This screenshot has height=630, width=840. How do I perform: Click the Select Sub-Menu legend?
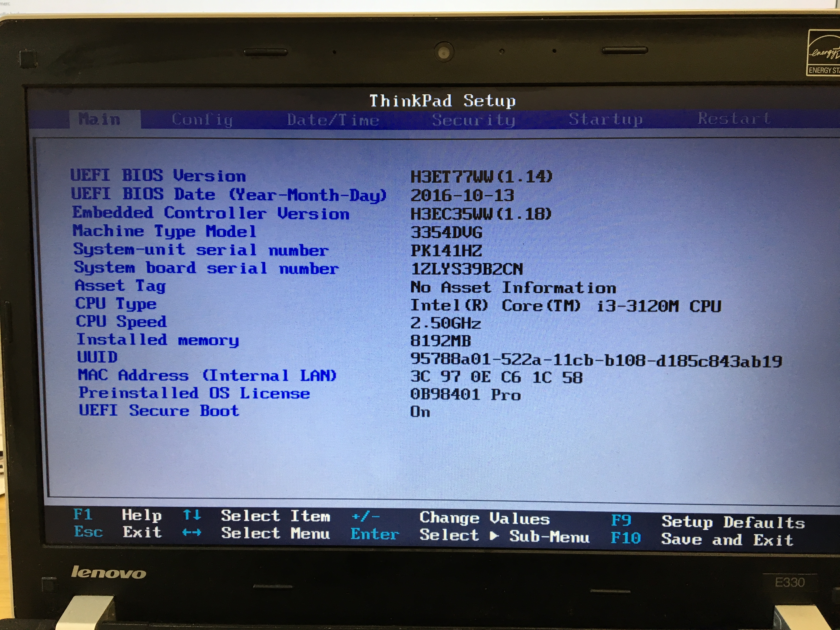click(x=505, y=536)
